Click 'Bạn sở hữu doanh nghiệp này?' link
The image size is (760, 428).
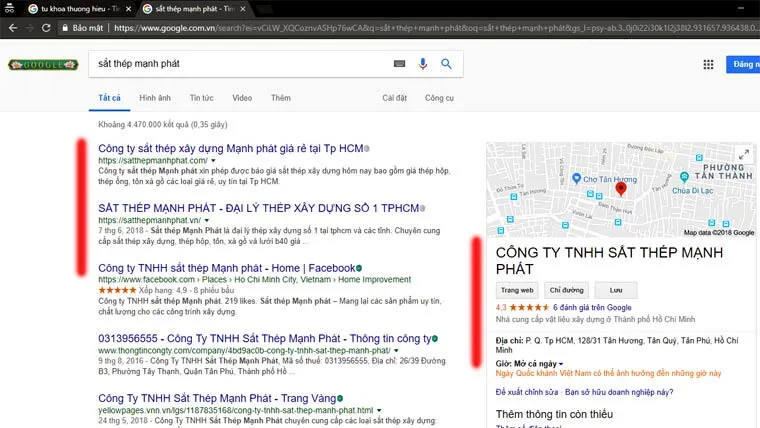(619, 392)
